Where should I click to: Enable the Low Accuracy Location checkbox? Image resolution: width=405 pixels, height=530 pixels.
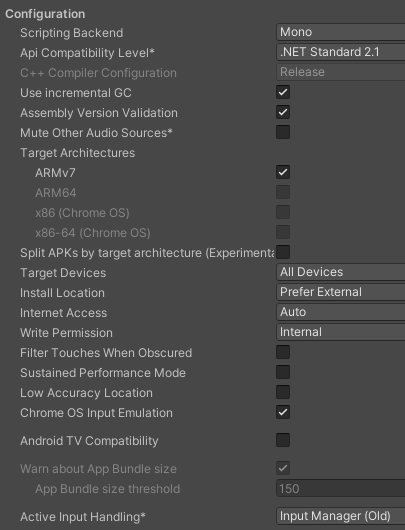pyautogui.click(x=283, y=392)
